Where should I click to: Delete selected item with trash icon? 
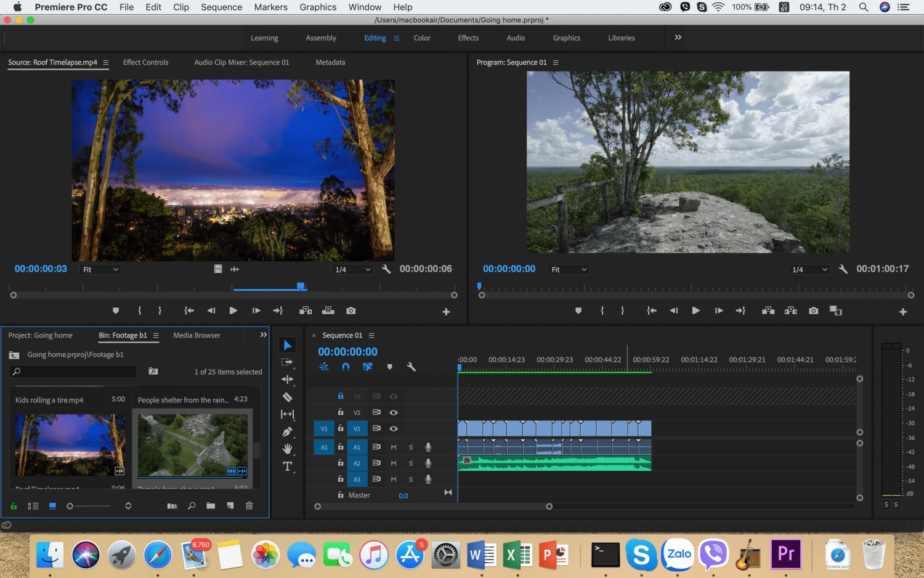249,506
